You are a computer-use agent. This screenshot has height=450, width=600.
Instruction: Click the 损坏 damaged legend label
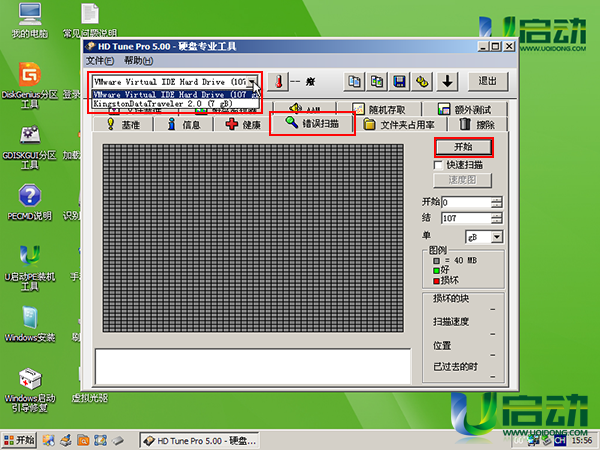[x=450, y=281]
